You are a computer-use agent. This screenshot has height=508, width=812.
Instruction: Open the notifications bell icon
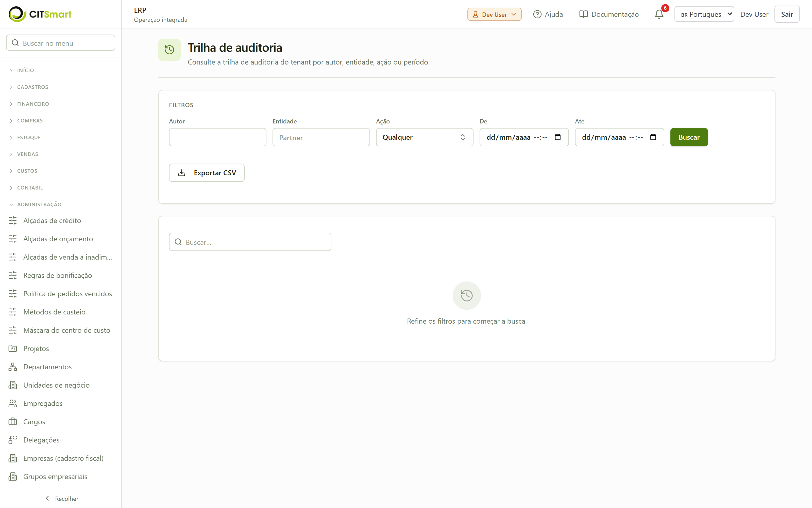click(x=659, y=14)
